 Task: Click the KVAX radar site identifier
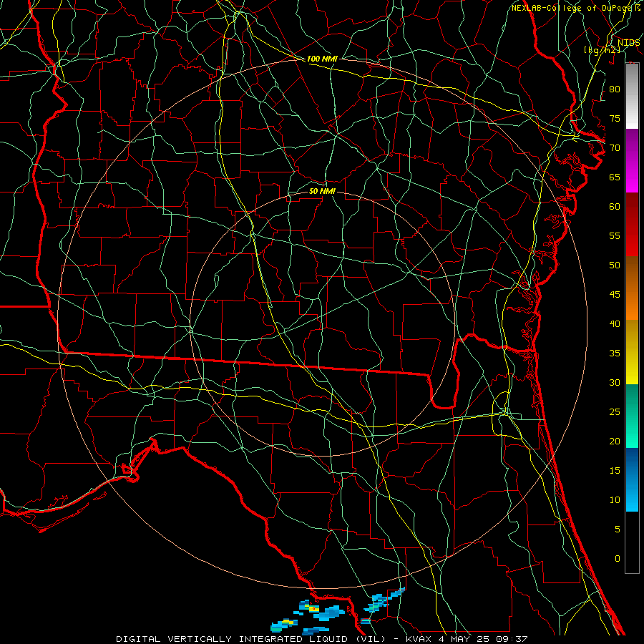pos(419,639)
